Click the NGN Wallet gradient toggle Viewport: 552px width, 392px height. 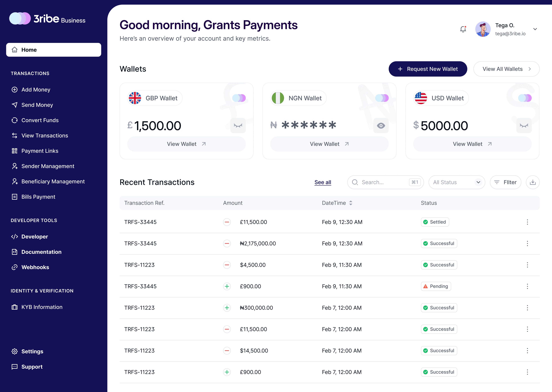coord(382,98)
